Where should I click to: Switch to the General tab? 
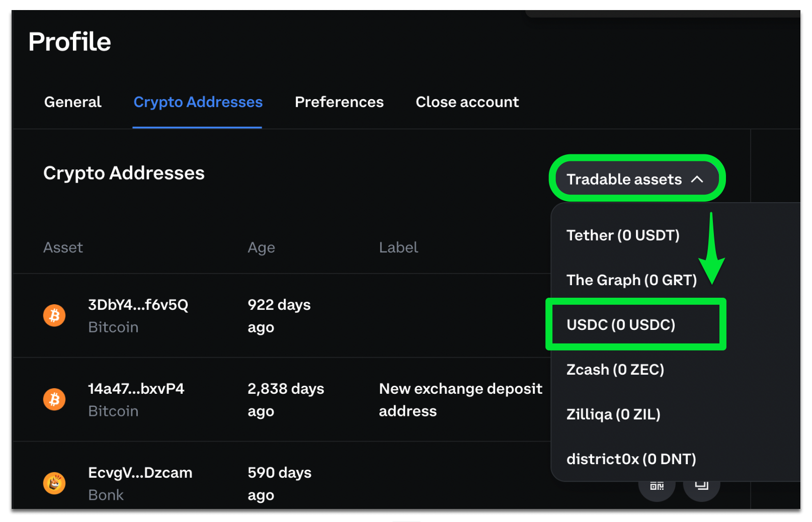click(x=72, y=102)
